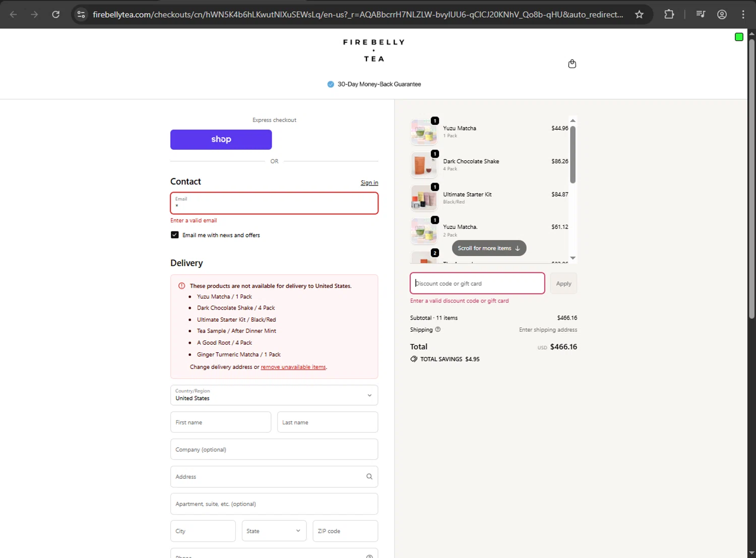Bookmark this page with the star icon
The height and width of the screenshot is (558, 756).
coord(639,14)
